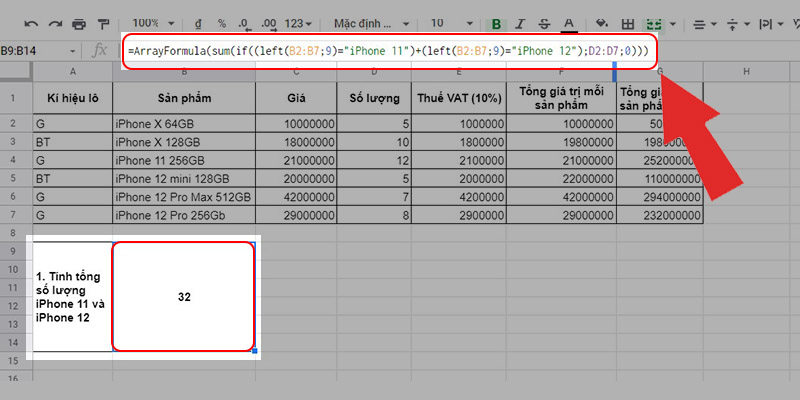Select row 8 header
This screenshot has width=800, height=400.
pyautogui.click(x=14, y=233)
